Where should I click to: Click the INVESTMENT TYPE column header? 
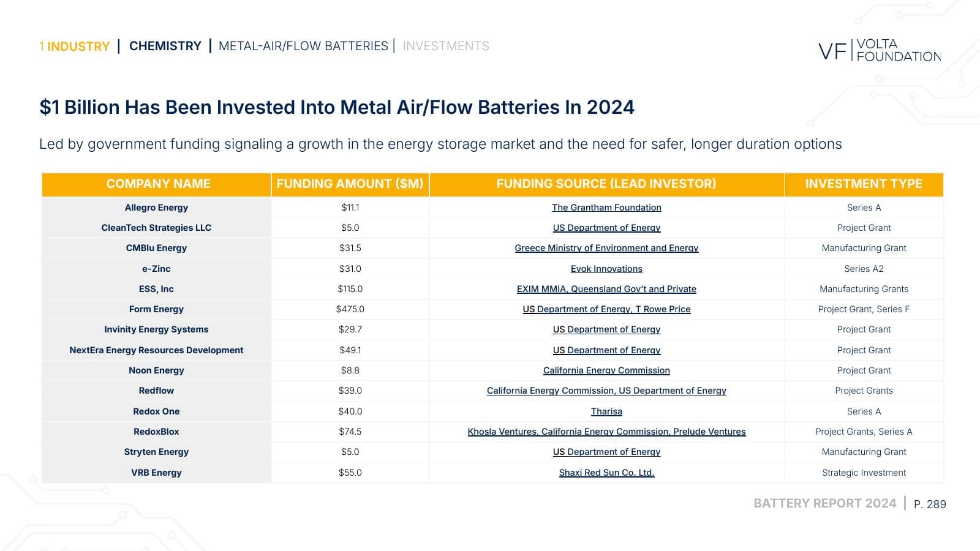[864, 184]
